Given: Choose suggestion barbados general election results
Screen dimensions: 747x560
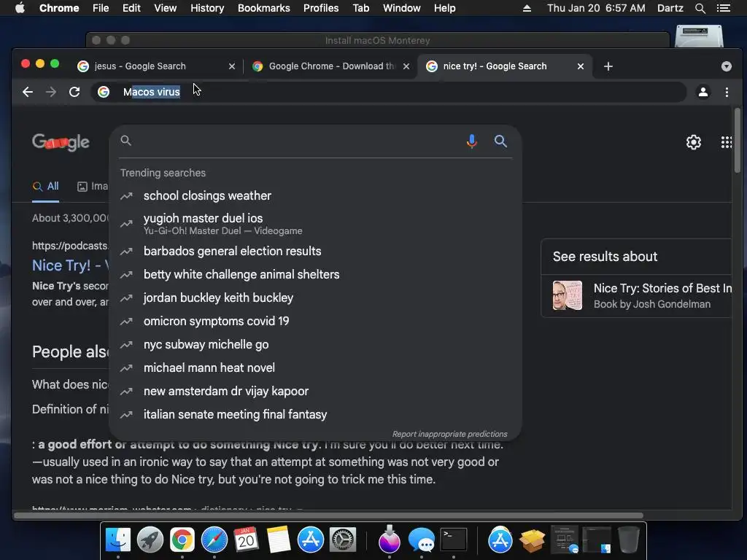Looking at the screenshot, I should (315, 251).
